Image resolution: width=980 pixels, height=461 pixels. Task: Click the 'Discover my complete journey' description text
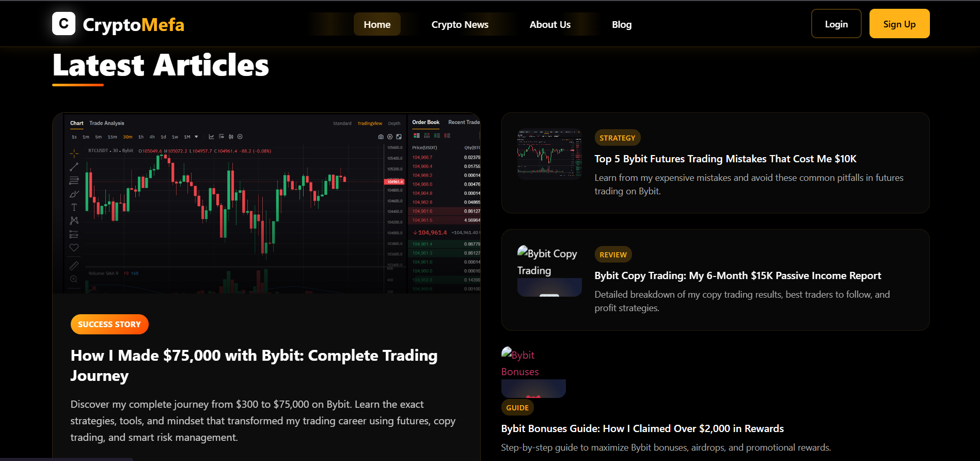pyautogui.click(x=263, y=421)
